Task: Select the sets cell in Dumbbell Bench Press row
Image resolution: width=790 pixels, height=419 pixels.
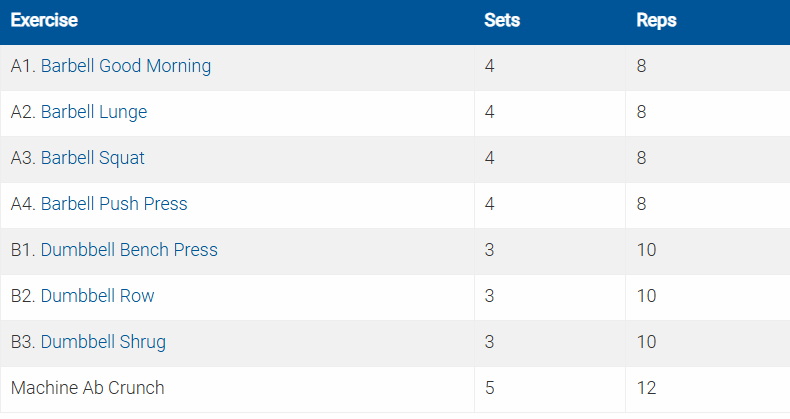Action: tap(489, 250)
